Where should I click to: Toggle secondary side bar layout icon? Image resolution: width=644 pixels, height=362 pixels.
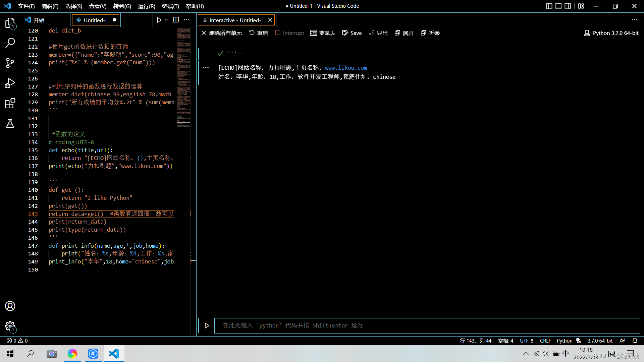568,6
